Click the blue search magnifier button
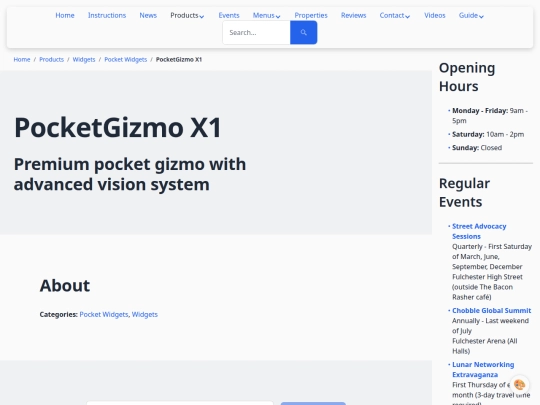Screen dimensions: 540x405 point(303,32)
